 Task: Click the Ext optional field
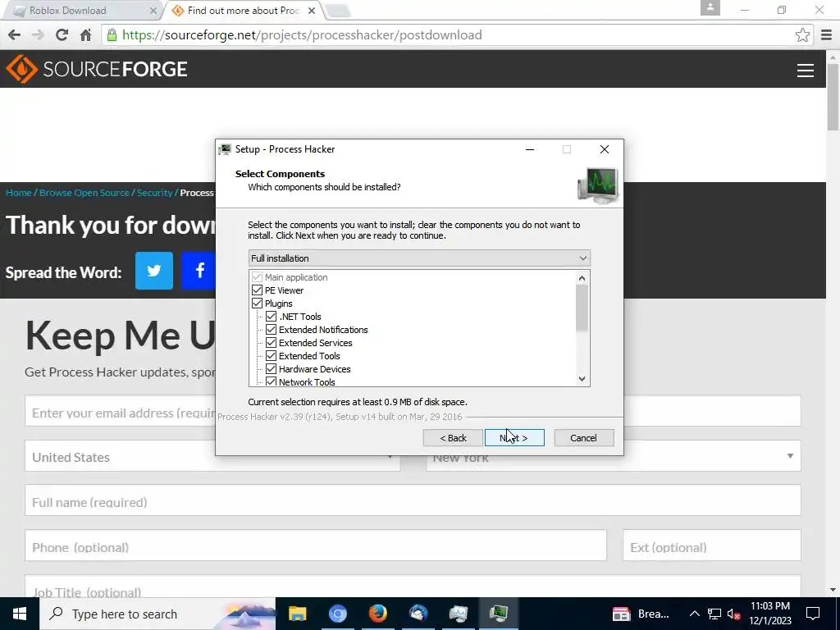click(711, 546)
